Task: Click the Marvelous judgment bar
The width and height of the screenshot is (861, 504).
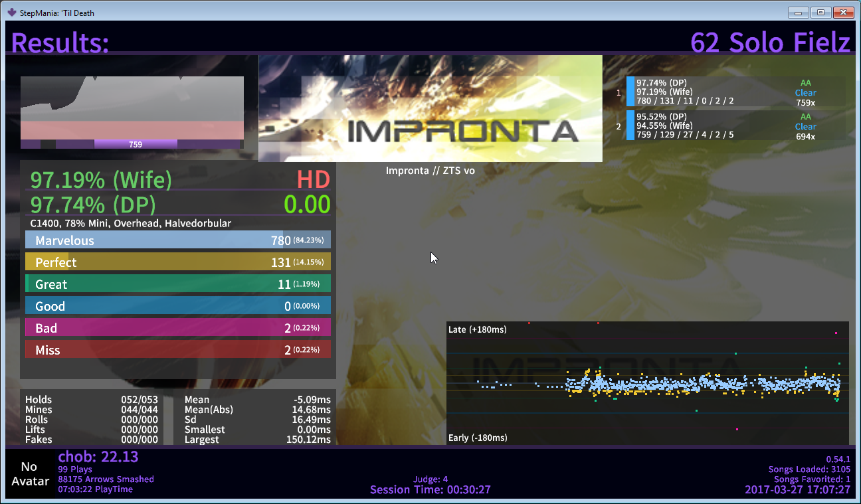Action: pos(177,240)
